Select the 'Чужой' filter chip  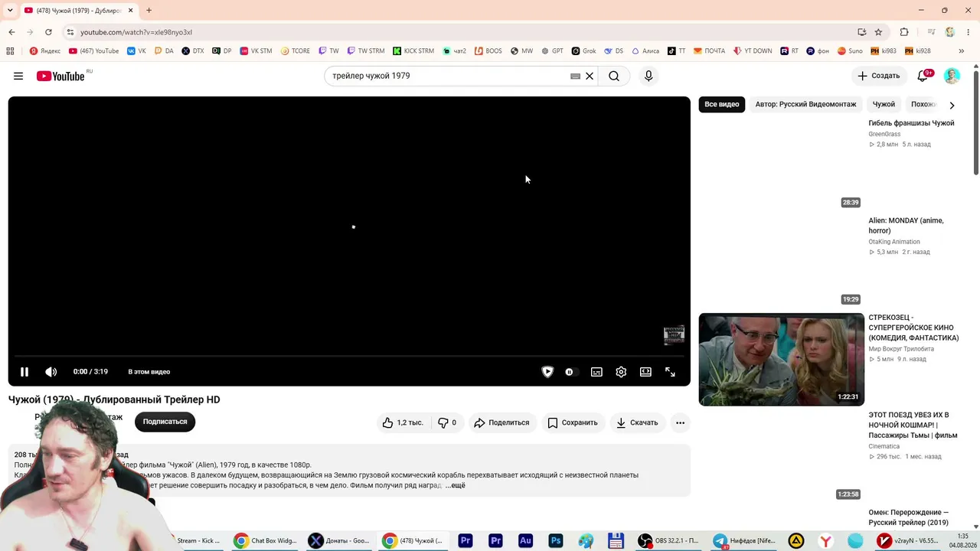(x=884, y=104)
